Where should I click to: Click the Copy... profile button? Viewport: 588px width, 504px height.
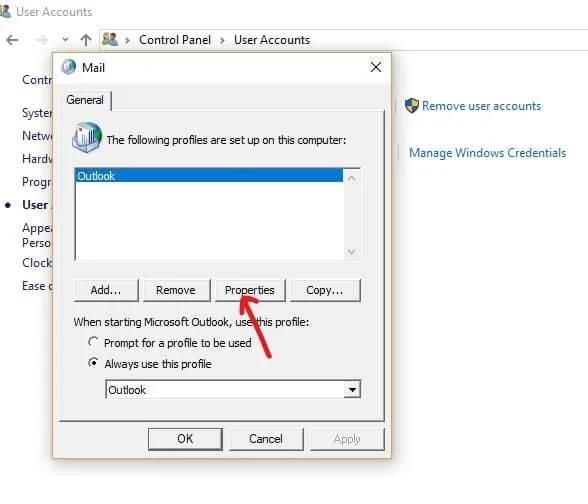pos(325,290)
